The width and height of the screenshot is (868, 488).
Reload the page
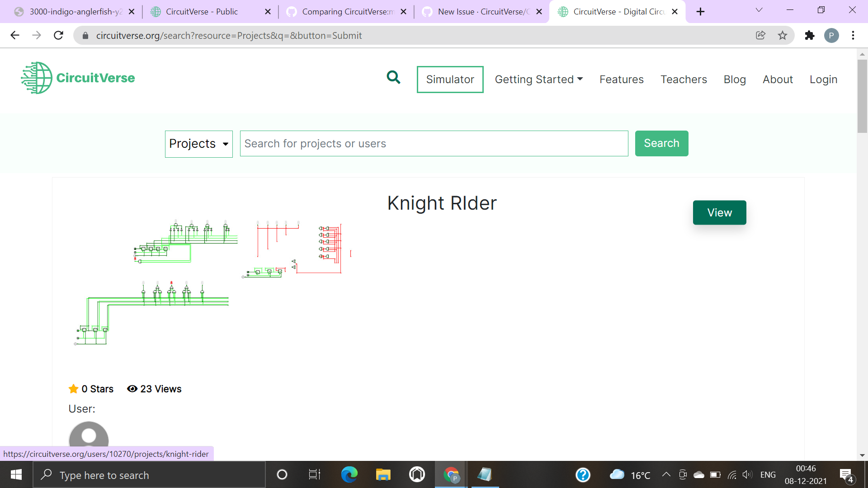point(58,35)
